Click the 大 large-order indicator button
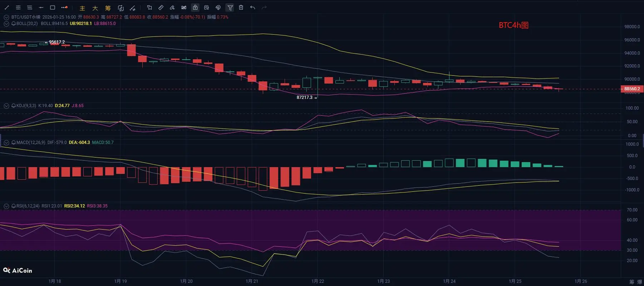The image size is (644, 286). (95, 8)
